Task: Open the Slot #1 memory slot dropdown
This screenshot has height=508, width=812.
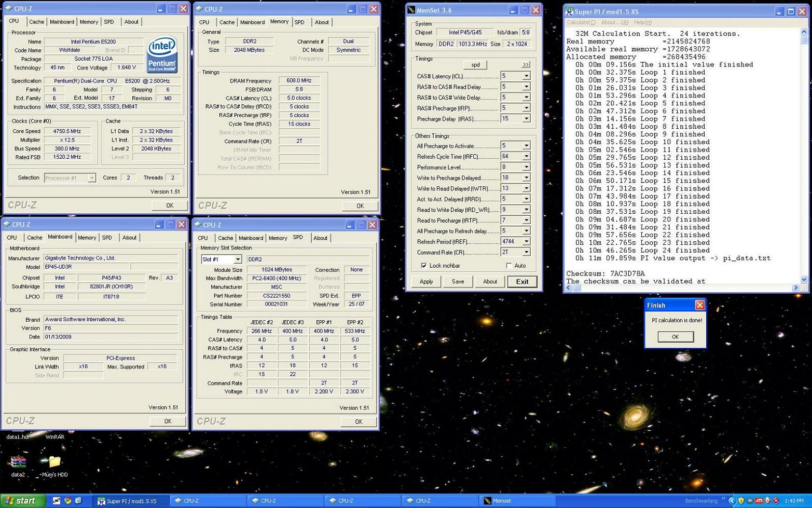Action: (x=237, y=259)
